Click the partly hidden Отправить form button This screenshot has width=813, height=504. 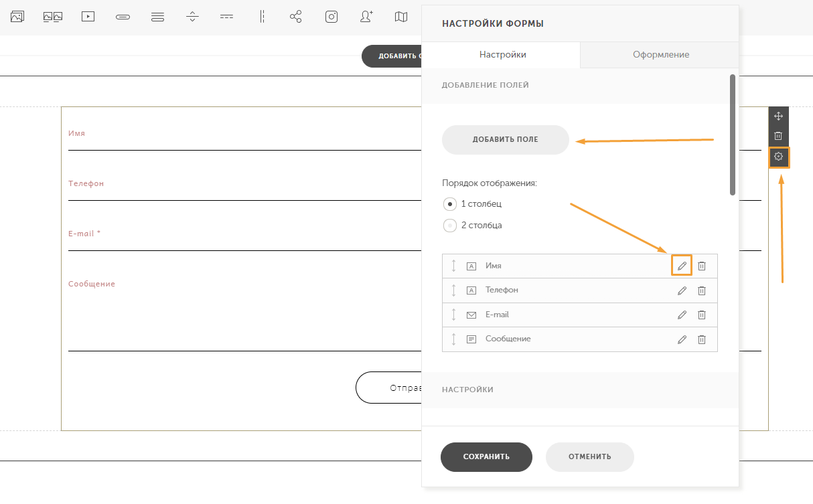pos(389,388)
